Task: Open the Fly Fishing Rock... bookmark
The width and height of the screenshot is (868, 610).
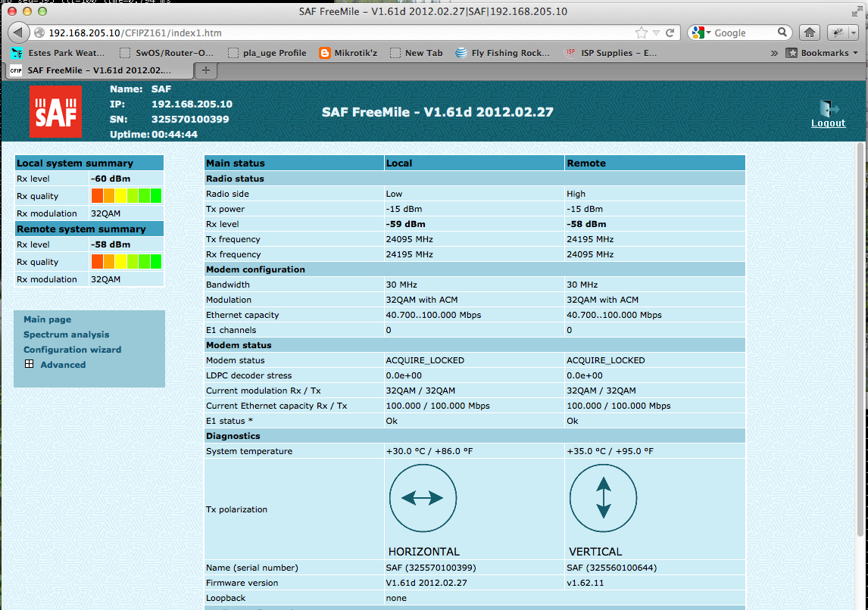Action: [503, 53]
